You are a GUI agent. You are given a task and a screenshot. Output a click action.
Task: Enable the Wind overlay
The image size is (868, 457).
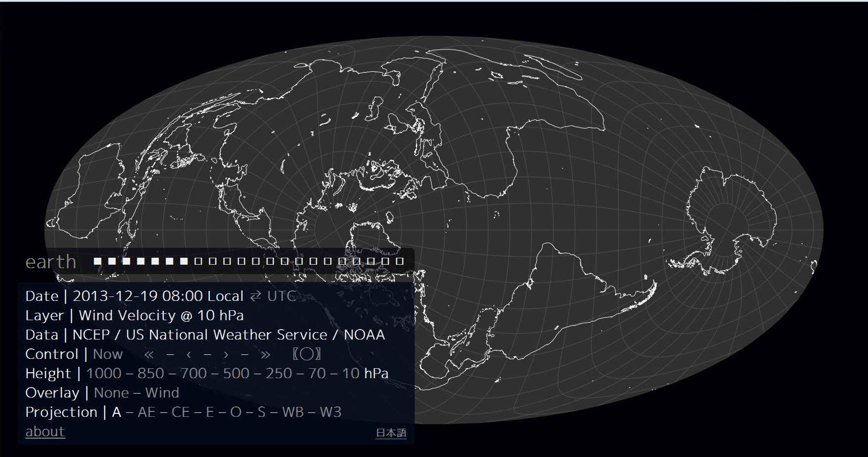(x=162, y=393)
